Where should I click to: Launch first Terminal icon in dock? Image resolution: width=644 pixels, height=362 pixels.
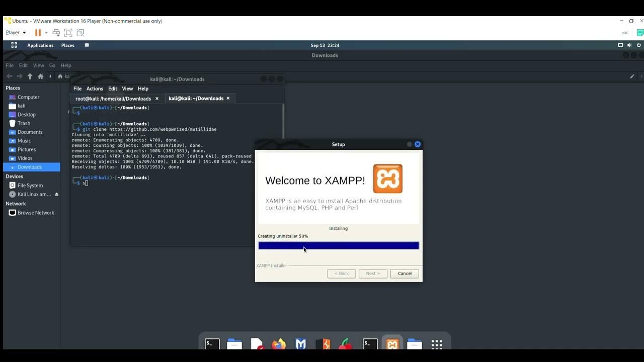click(x=212, y=344)
